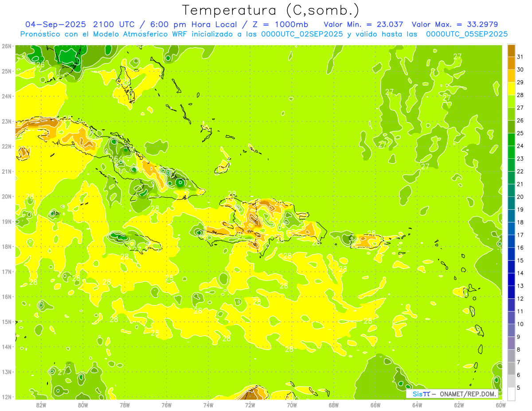Click the 21N latitude label
Screen dimensions: 532x411
click(6, 172)
